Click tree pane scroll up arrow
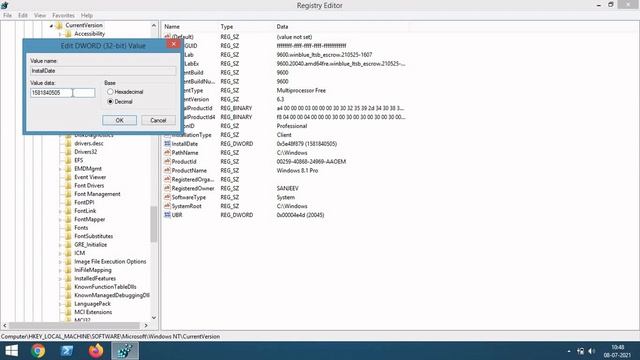The height and width of the screenshot is (360, 640). (x=154, y=25)
